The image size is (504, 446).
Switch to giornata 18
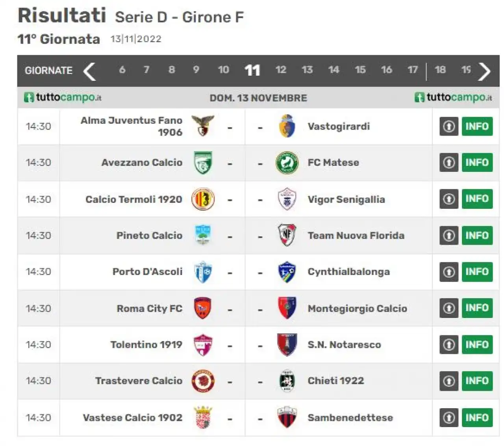click(440, 70)
